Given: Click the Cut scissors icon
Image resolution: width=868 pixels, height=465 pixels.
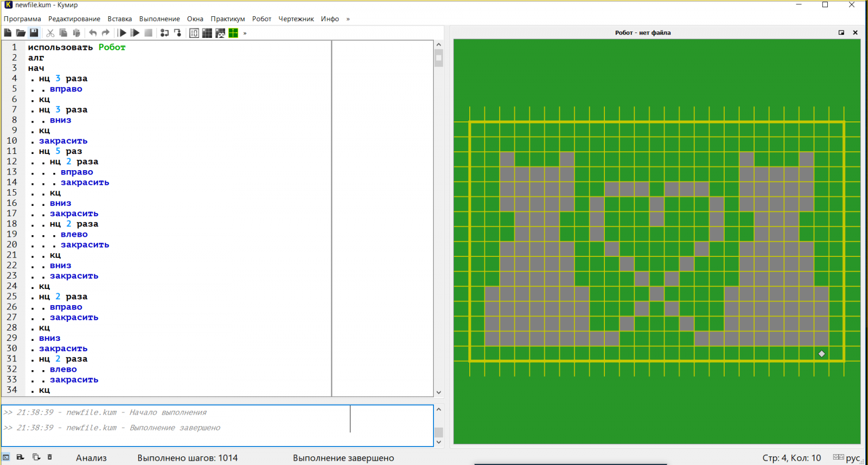Looking at the screenshot, I should pos(50,33).
